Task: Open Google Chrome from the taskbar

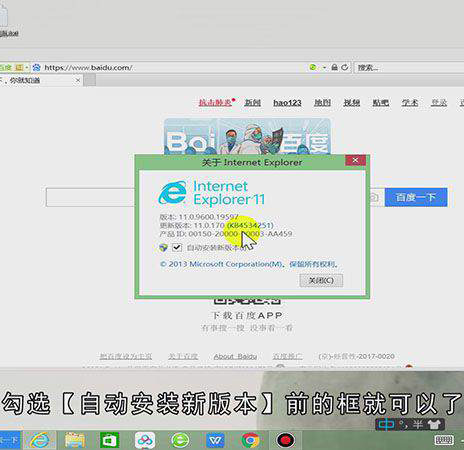Action: pyautogui.click(x=250, y=441)
